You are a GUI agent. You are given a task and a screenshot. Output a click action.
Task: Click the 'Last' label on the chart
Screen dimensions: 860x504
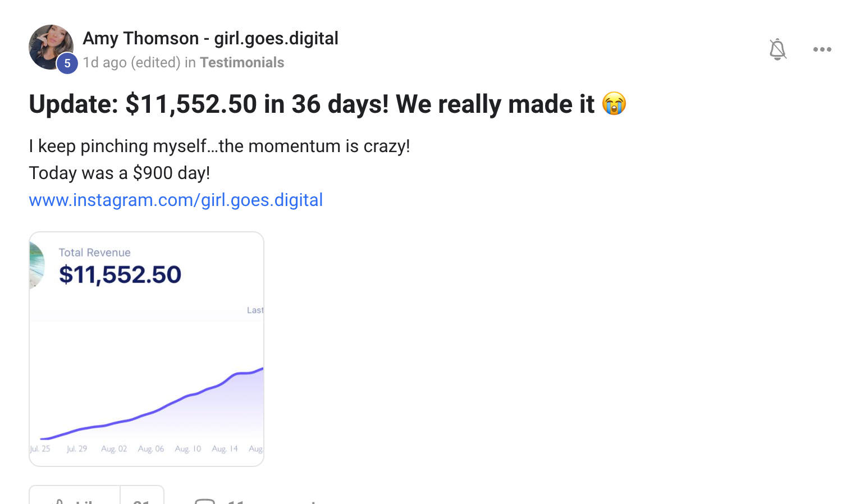[255, 310]
